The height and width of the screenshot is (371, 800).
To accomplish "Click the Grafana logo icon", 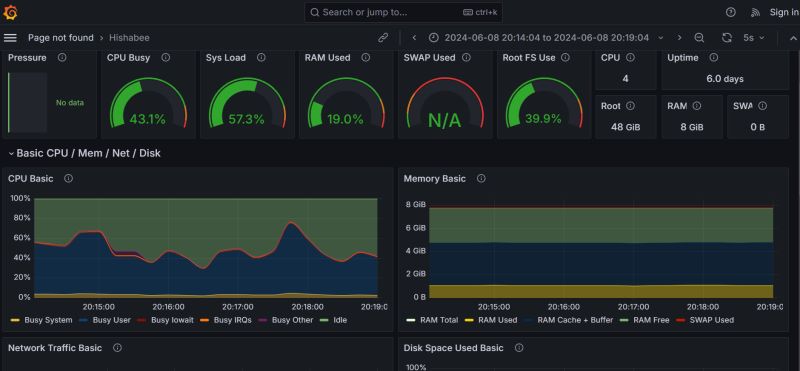I will [x=10, y=13].
